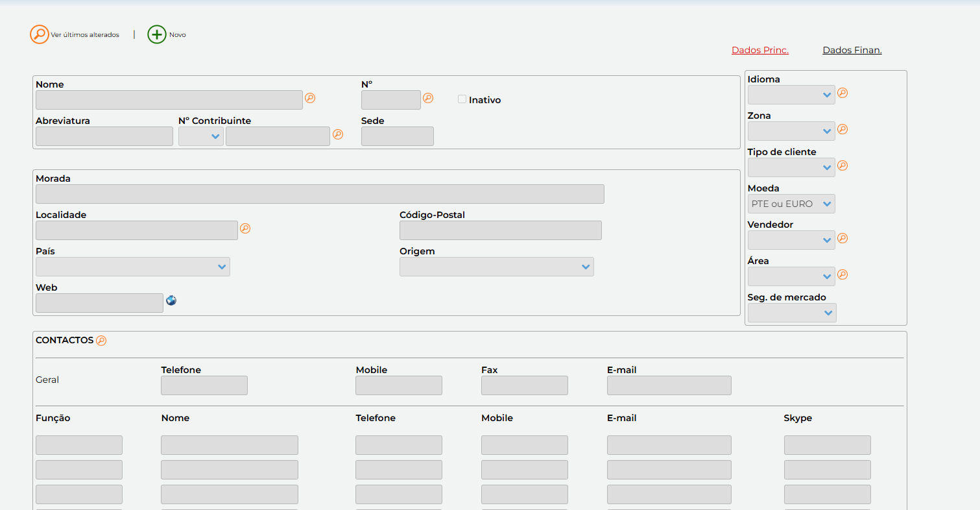The height and width of the screenshot is (510, 980).
Task: Expand the Seg. de mercado dropdown
Action: click(792, 313)
